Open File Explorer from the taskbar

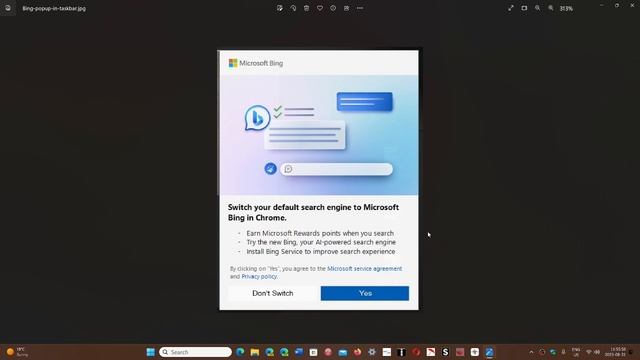255,352
